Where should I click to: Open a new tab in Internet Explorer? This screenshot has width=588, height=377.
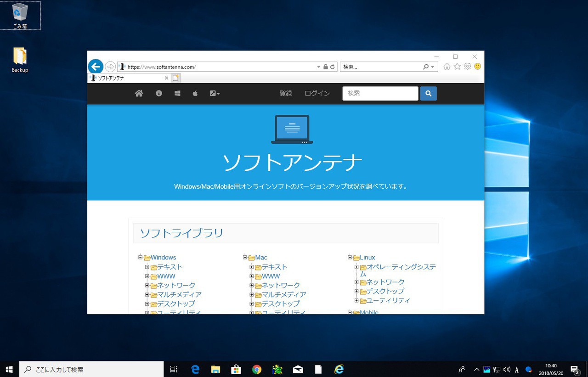(x=175, y=78)
